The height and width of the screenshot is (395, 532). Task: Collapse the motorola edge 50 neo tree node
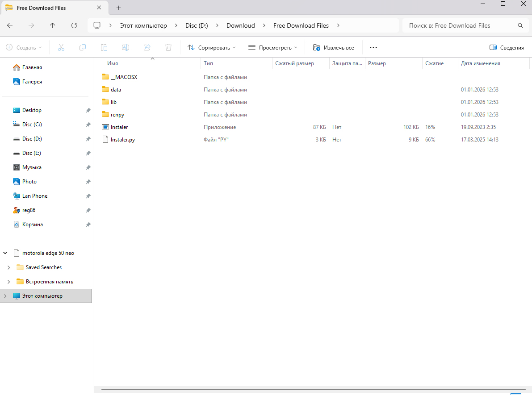5,253
